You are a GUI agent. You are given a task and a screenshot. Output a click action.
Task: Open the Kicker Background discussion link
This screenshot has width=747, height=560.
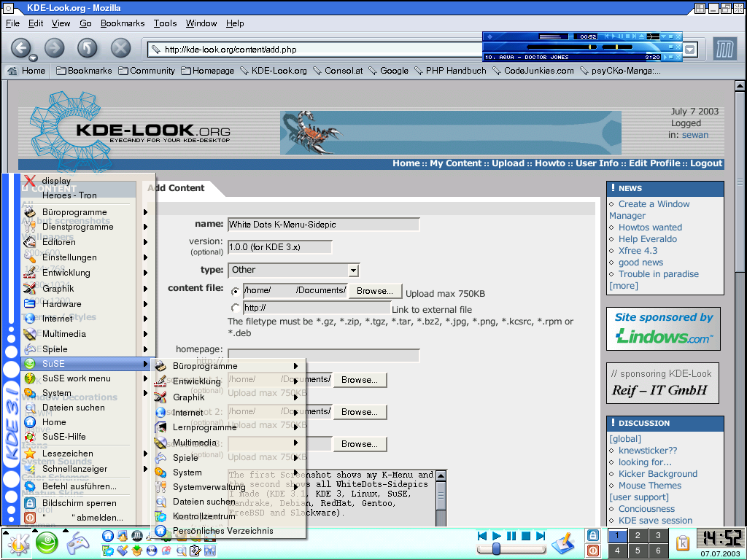click(657, 474)
